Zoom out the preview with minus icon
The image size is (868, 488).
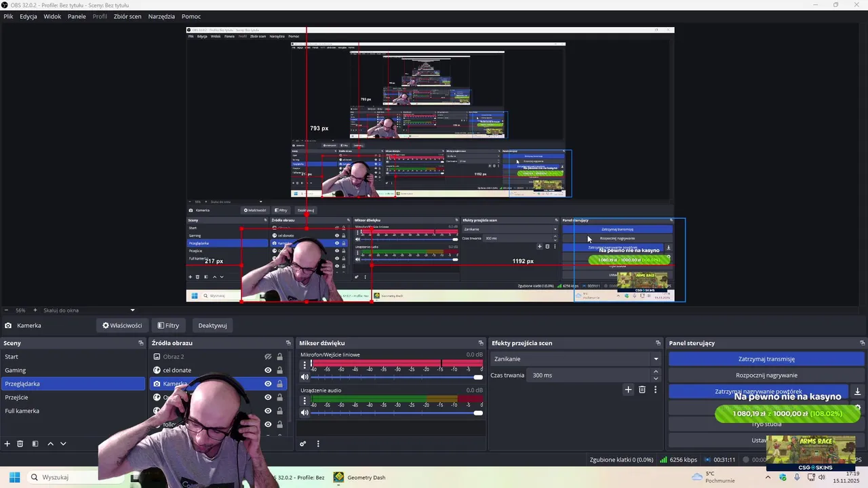[6, 310]
